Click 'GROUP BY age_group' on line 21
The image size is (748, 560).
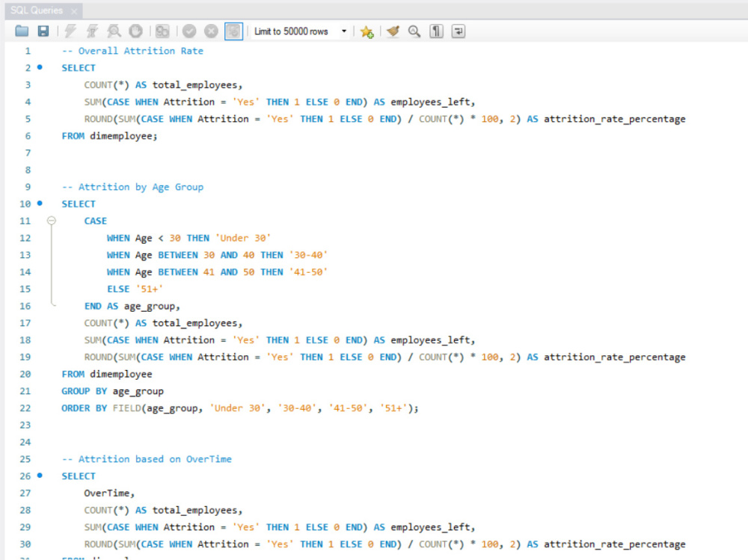(113, 391)
